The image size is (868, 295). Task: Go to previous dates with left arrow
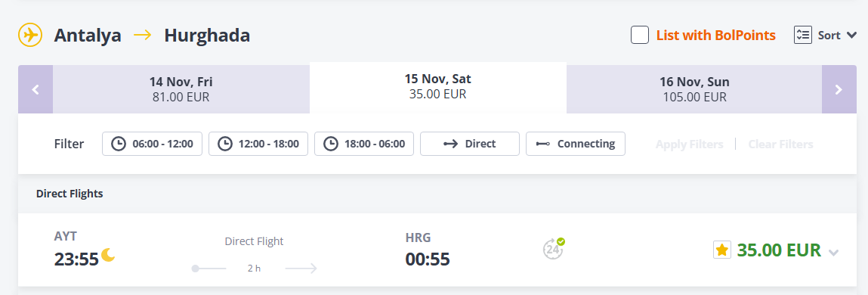coord(36,89)
